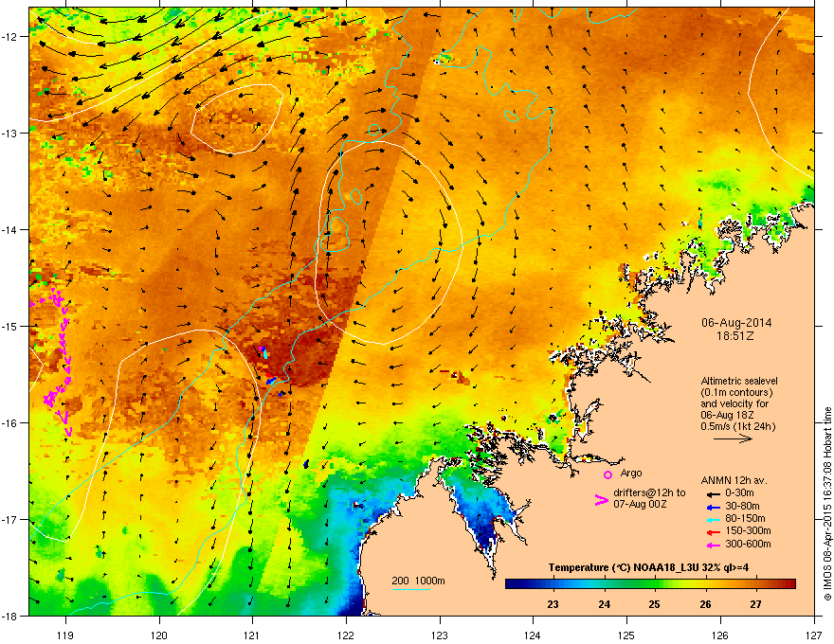Click the longitude axis label 120
The image size is (834, 644).
(159, 635)
